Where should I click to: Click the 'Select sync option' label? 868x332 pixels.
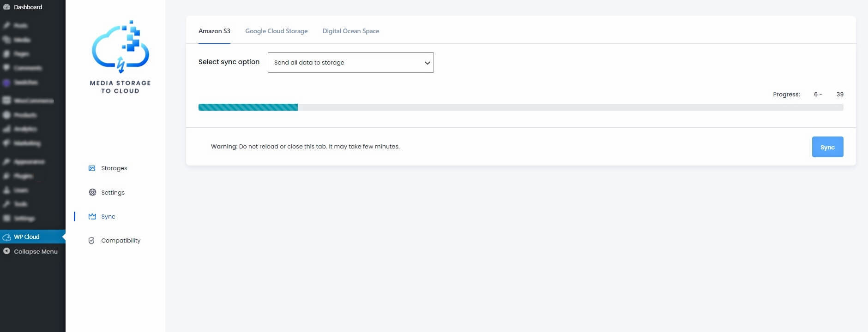pyautogui.click(x=229, y=62)
